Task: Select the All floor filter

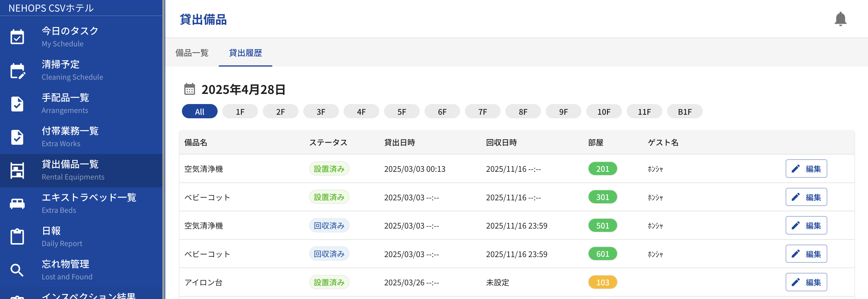Action: tap(199, 111)
